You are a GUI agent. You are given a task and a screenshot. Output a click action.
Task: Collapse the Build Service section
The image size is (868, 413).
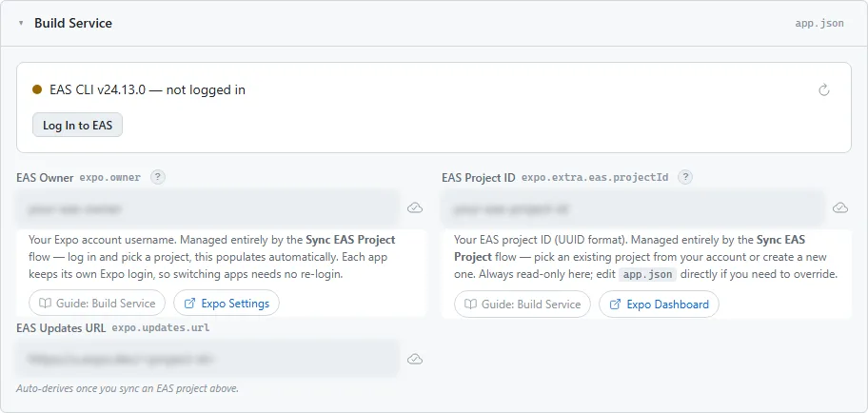pos(21,23)
